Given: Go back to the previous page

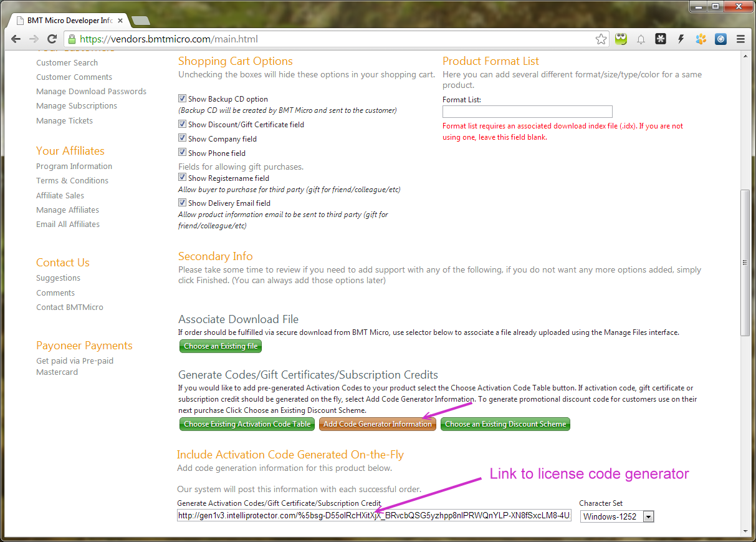Looking at the screenshot, I should [16, 39].
